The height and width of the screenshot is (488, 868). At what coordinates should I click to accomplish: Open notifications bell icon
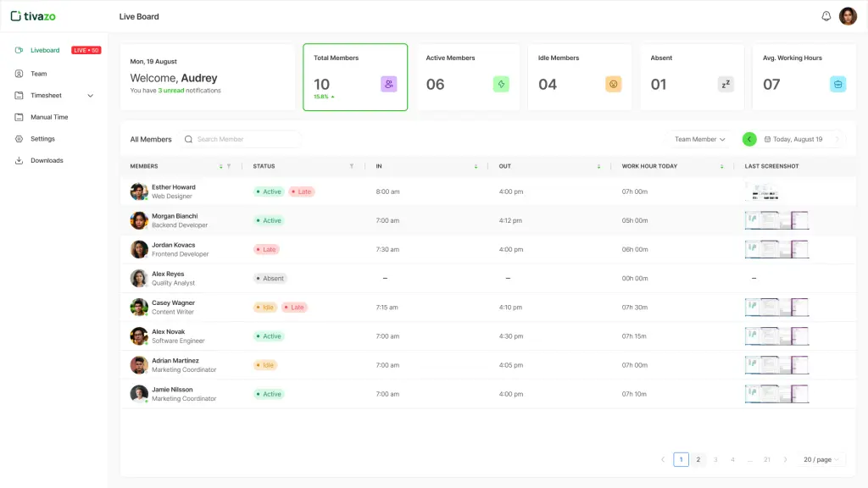click(826, 16)
